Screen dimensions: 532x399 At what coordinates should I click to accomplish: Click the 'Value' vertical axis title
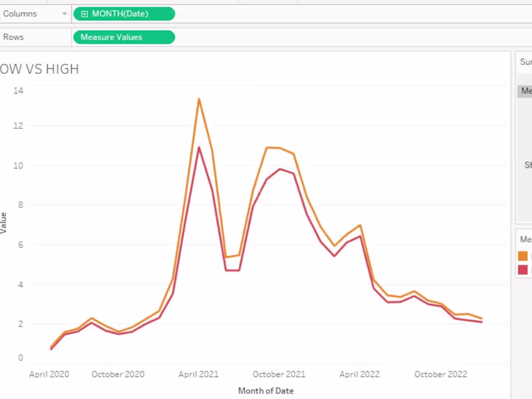[x=3, y=223]
